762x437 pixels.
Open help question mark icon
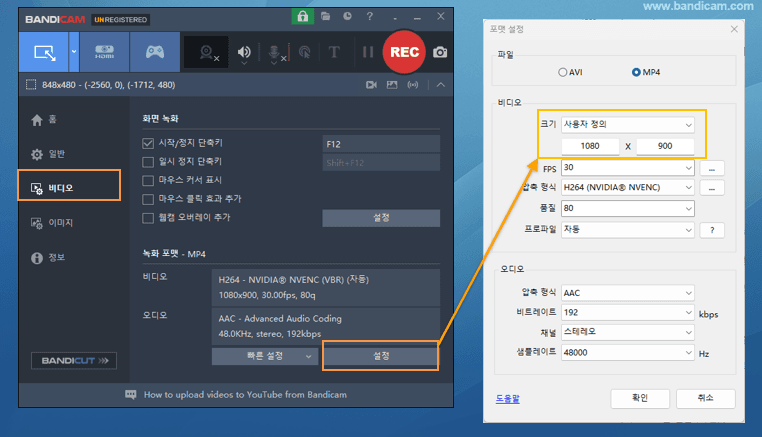369,16
